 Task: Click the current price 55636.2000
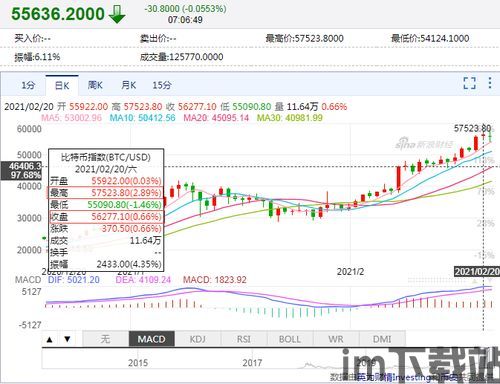[58, 14]
